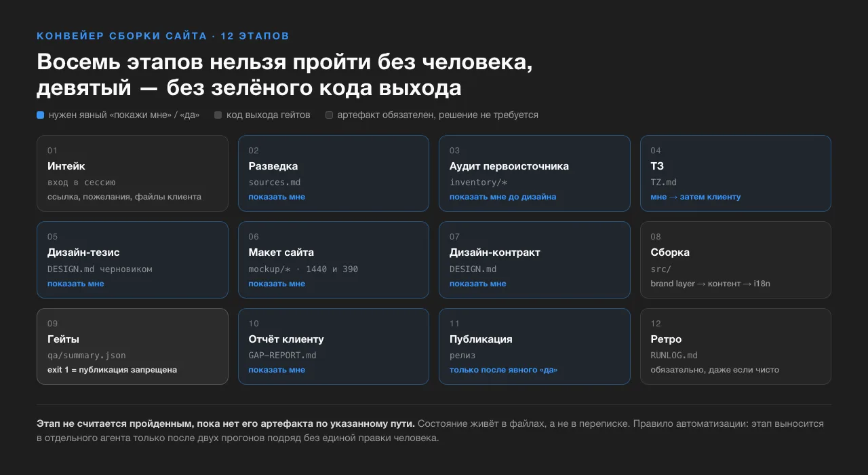Click the inventory/* path text
This screenshot has width=868, height=475.
[479, 183]
